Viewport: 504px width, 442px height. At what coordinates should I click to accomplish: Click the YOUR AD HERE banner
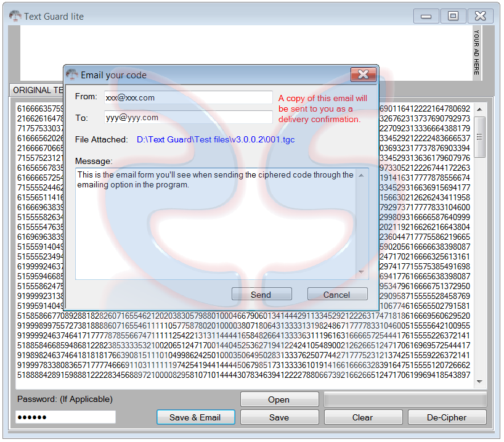pos(477,52)
